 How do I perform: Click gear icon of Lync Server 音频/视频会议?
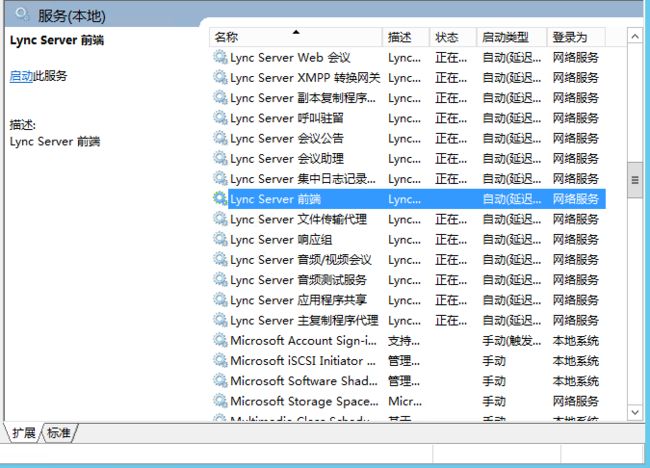pos(220,259)
